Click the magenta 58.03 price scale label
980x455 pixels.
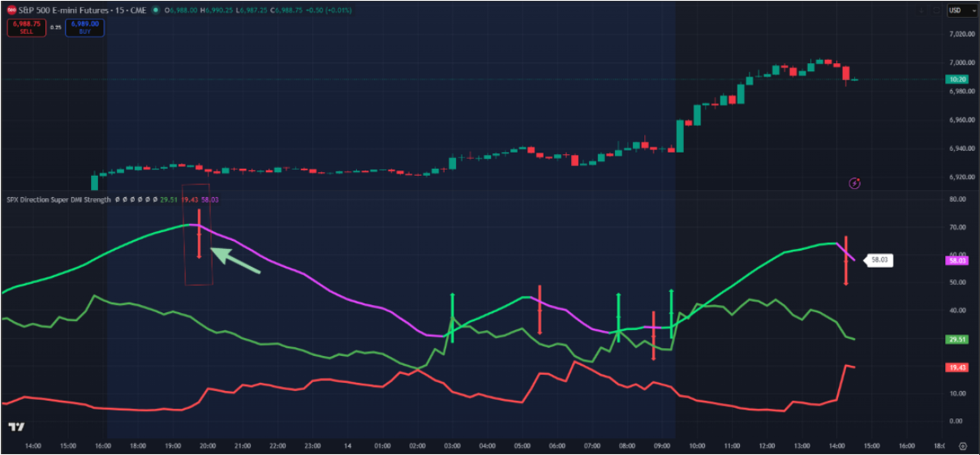[x=957, y=260]
